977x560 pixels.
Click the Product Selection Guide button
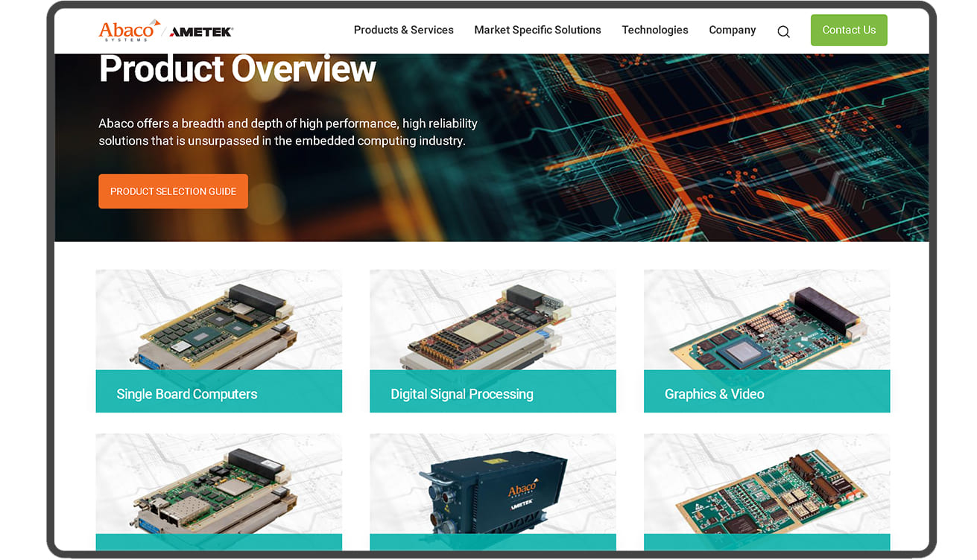(173, 191)
